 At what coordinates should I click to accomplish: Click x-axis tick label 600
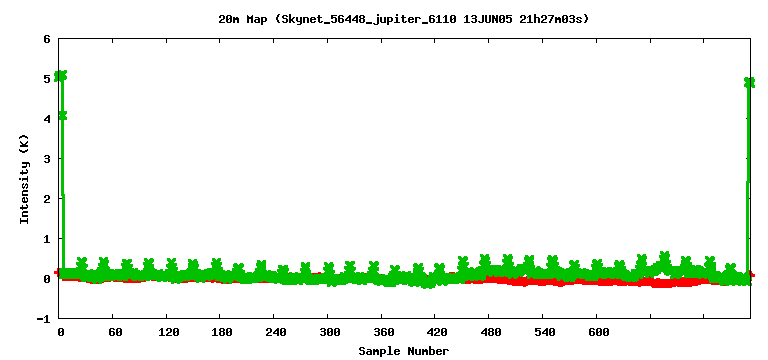tap(599, 332)
